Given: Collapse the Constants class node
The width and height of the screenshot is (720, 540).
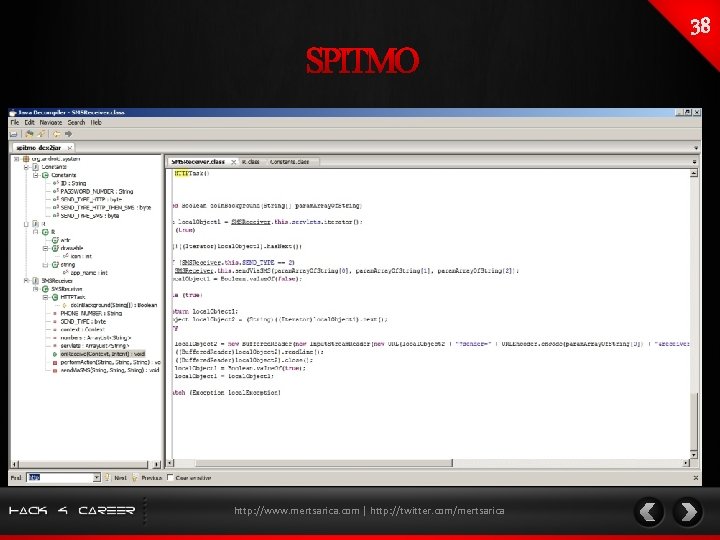Looking at the screenshot, I should pyautogui.click(x=36, y=175).
